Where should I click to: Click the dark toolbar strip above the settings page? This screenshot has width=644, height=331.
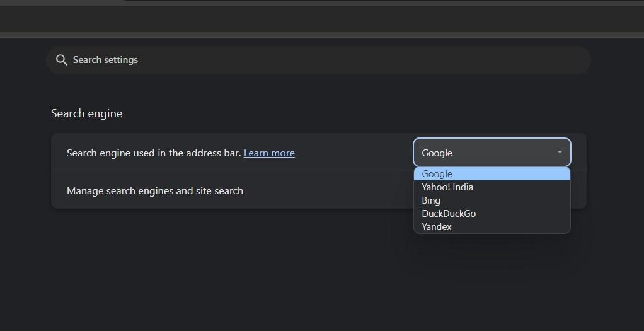(x=315, y=19)
